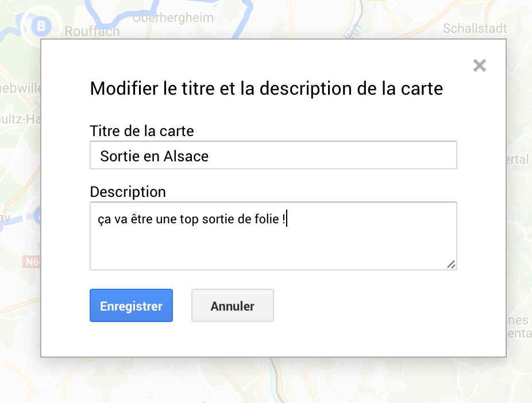Click the Schallstadt label on the map
Screen dimensions: 532x403
(x=475, y=29)
